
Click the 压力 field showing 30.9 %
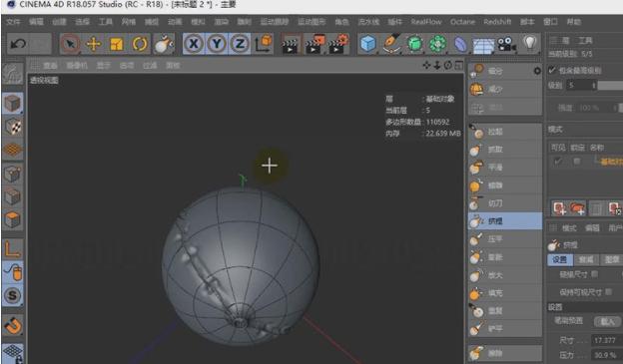[607, 354]
